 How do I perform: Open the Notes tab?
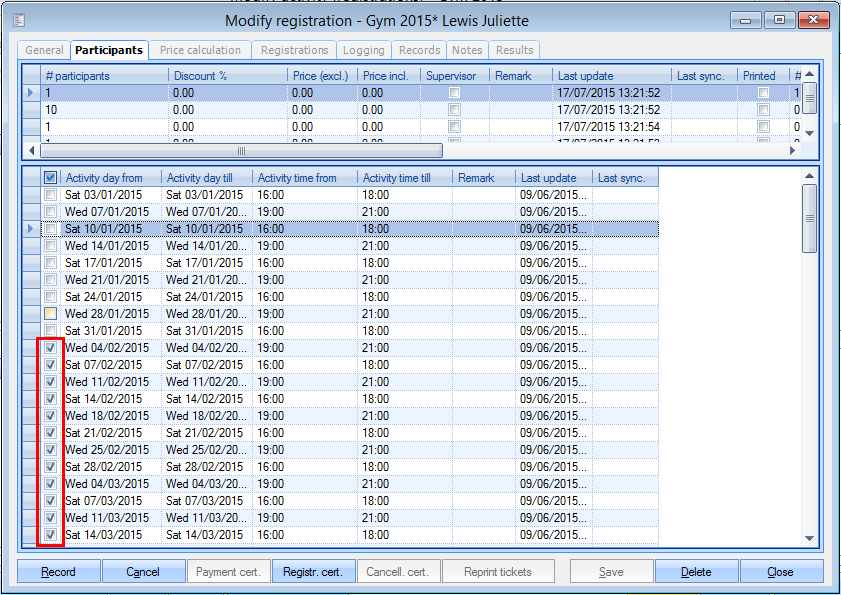pyautogui.click(x=467, y=50)
